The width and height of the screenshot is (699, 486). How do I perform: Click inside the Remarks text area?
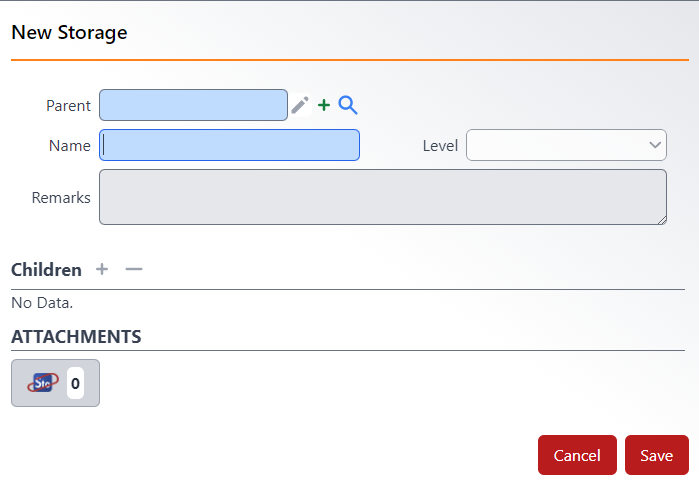pos(383,197)
